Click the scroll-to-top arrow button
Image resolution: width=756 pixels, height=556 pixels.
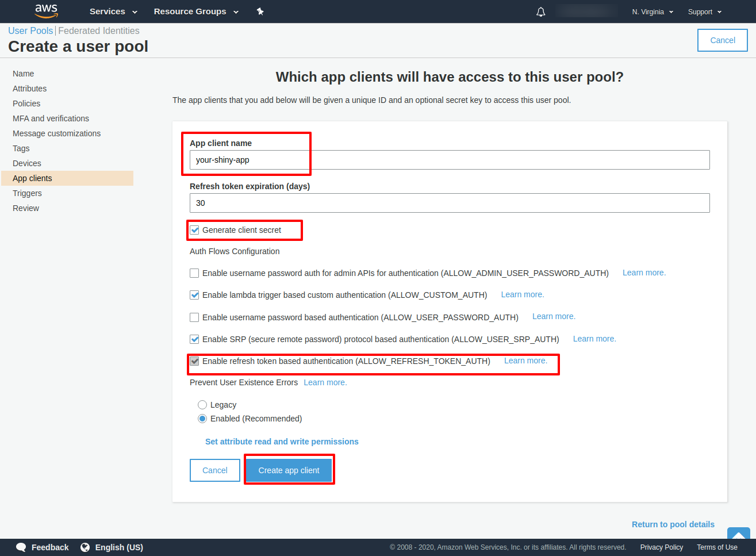click(738, 535)
